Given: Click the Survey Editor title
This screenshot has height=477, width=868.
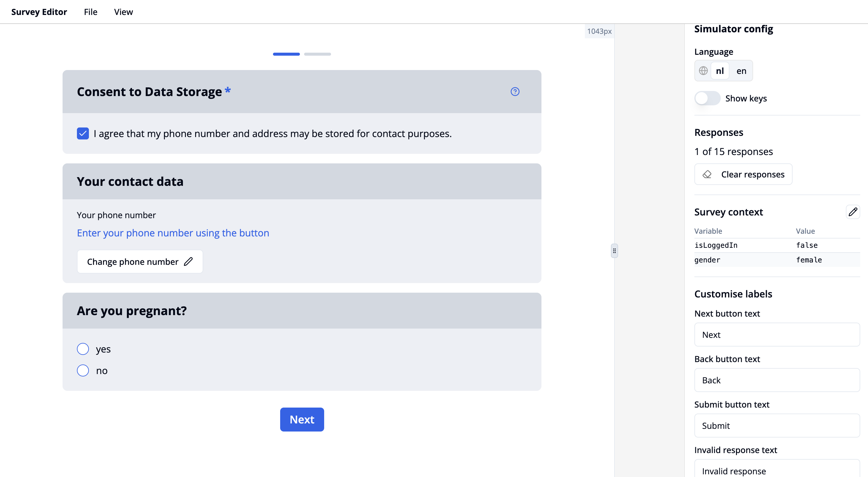Looking at the screenshot, I should coord(39,12).
